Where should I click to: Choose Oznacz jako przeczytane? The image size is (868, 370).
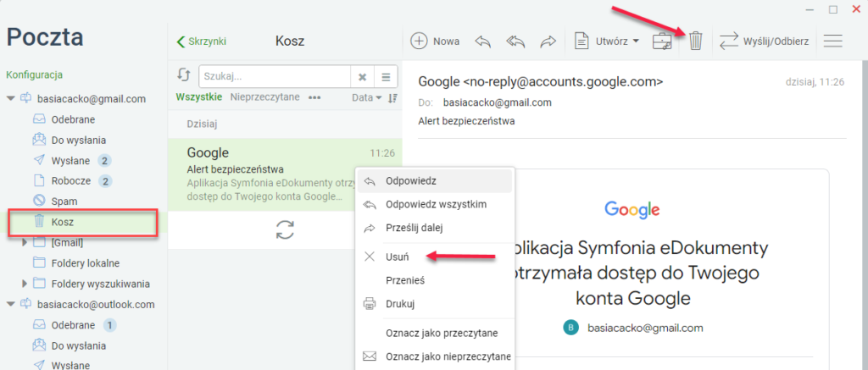click(x=435, y=333)
